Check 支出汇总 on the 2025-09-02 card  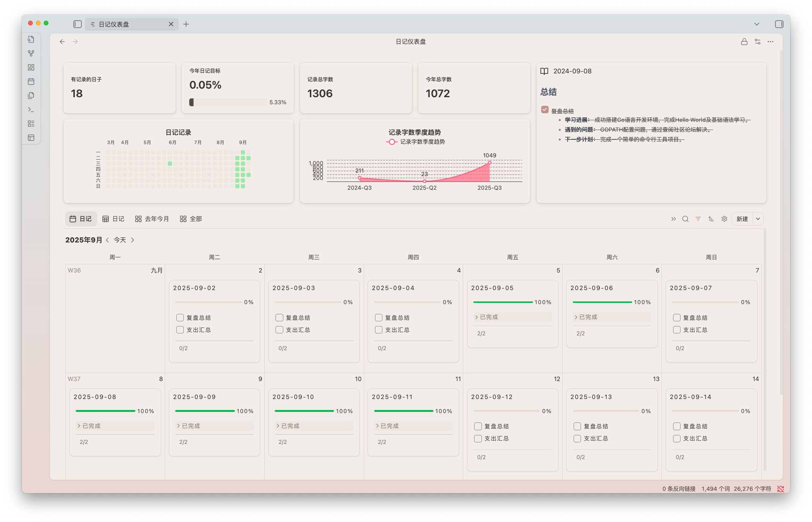180,330
